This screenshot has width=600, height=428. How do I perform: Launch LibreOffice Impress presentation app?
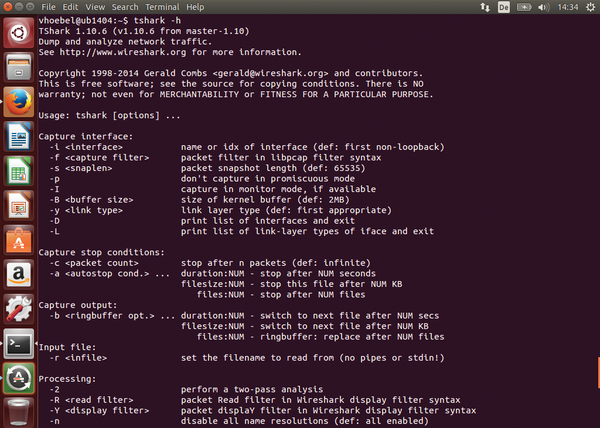pyautogui.click(x=18, y=205)
